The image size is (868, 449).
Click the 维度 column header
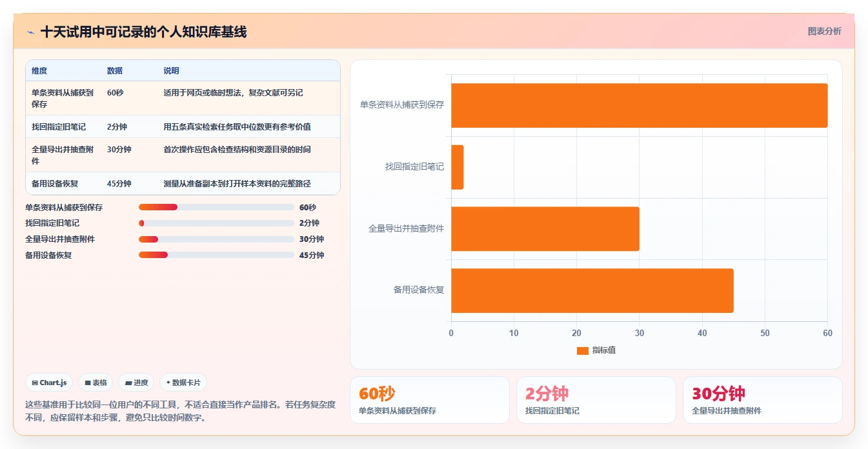(39, 71)
